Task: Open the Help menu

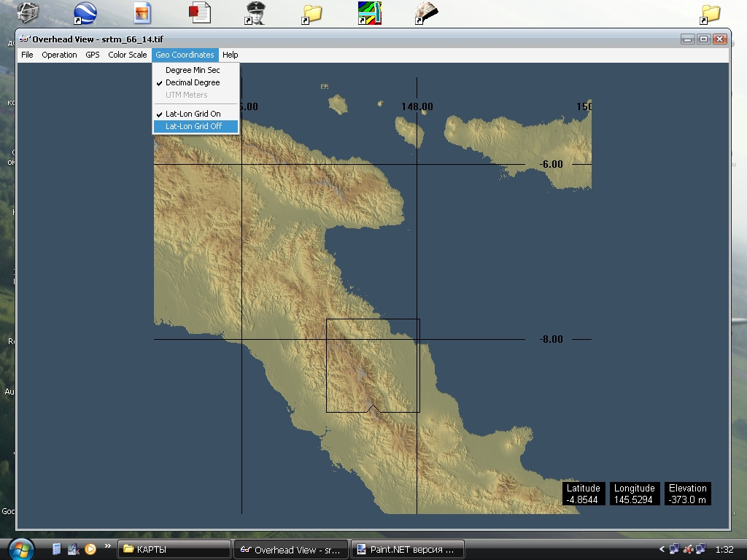Action: (231, 55)
